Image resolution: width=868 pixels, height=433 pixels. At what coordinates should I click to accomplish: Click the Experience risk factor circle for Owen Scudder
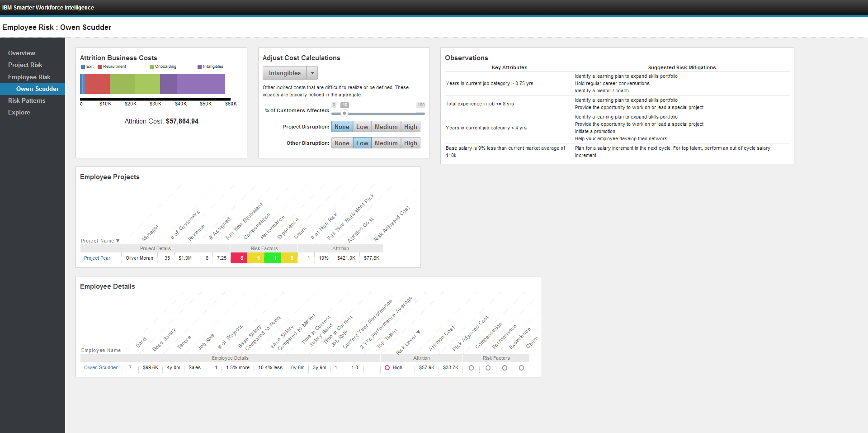click(505, 368)
